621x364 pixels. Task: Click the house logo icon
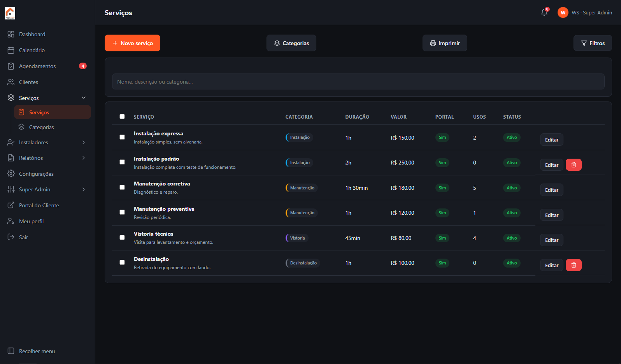point(10,13)
